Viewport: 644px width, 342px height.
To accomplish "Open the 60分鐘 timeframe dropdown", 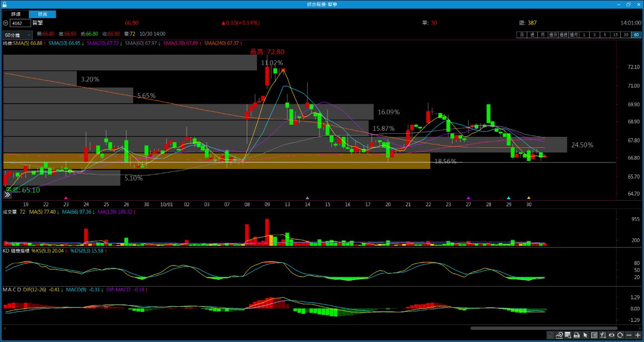I will [18, 35].
